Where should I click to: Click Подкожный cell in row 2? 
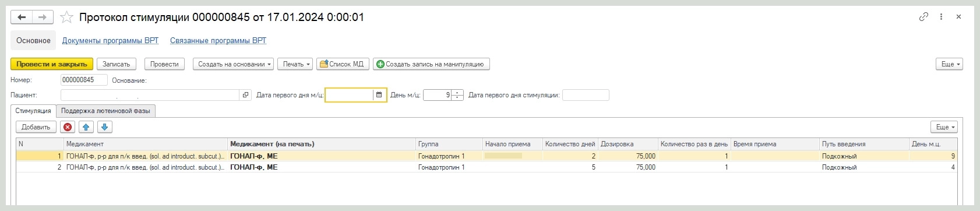pyautogui.click(x=864, y=167)
